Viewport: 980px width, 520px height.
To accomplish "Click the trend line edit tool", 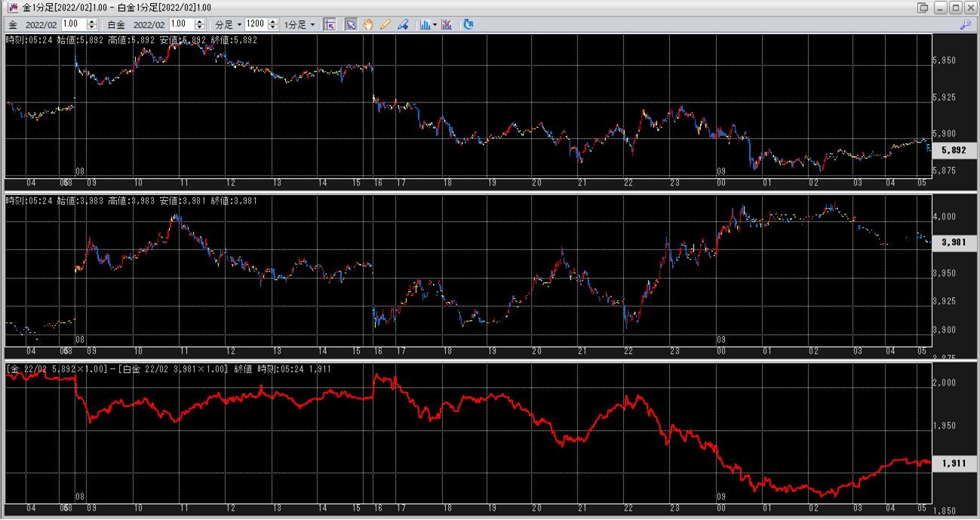I will (x=403, y=24).
